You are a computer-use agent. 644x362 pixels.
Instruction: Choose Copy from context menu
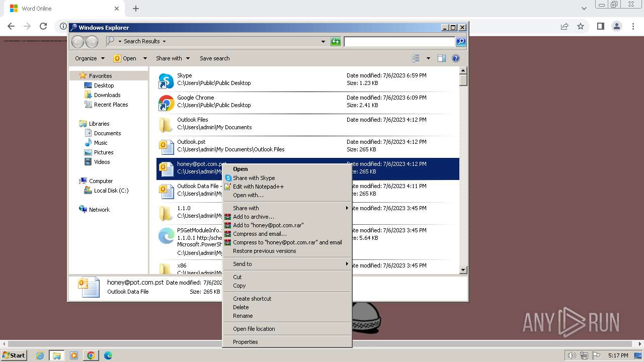pos(287,286)
